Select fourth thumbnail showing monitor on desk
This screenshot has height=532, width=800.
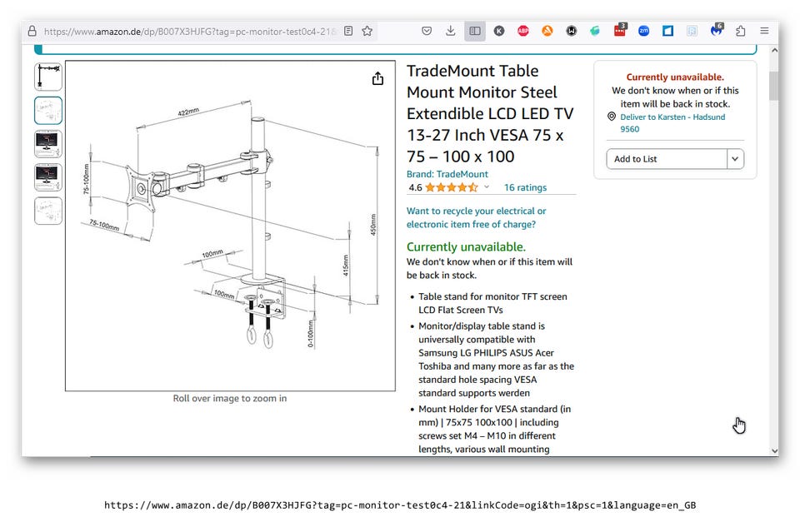[48, 177]
